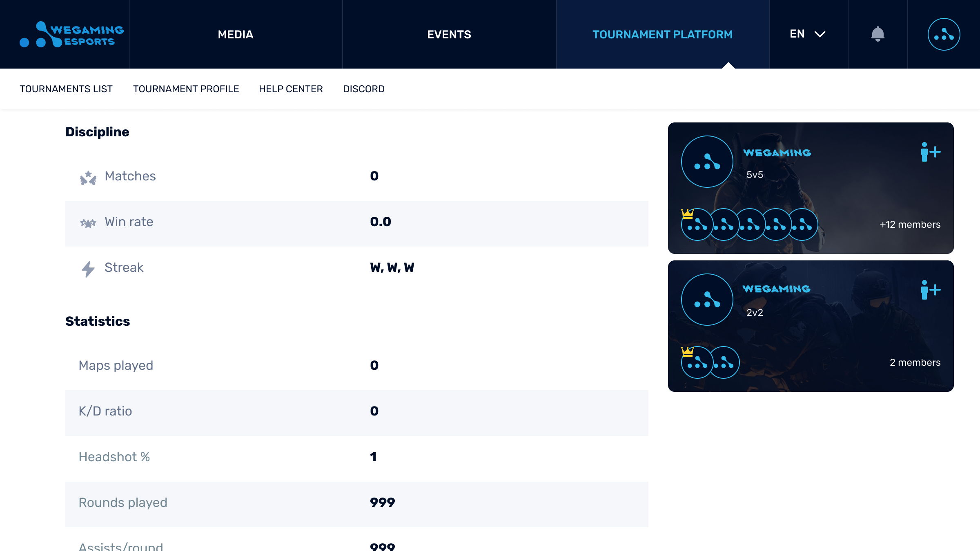Go to Tournaments List
Screen dimensions: 980x551
pyautogui.click(x=66, y=89)
